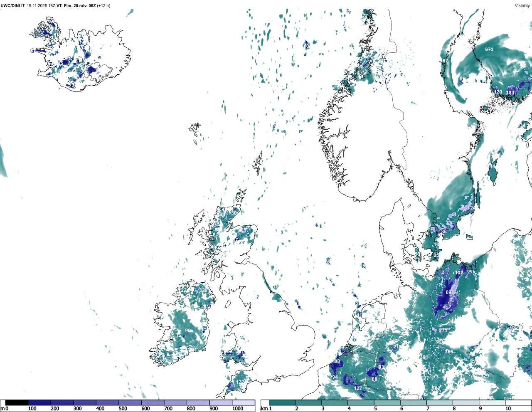Select the '124' value on Swedish east coast
532x412 pixels.
470,208
